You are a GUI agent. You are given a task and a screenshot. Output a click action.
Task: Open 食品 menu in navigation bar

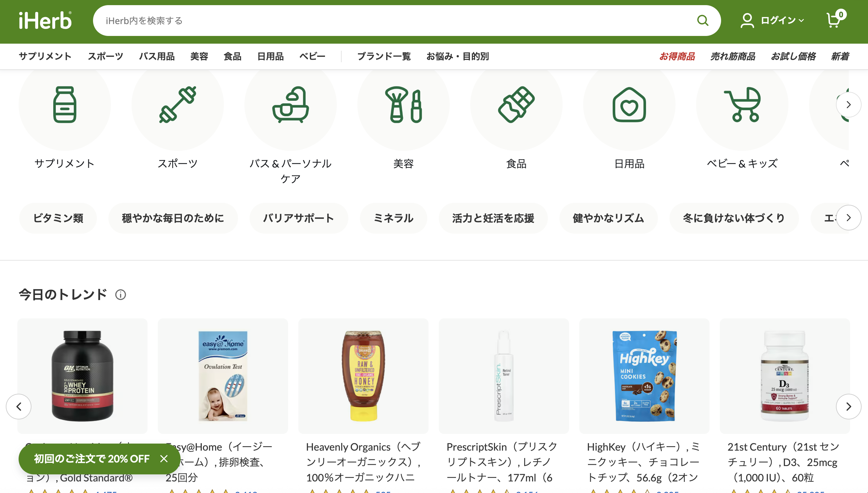(x=233, y=56)
